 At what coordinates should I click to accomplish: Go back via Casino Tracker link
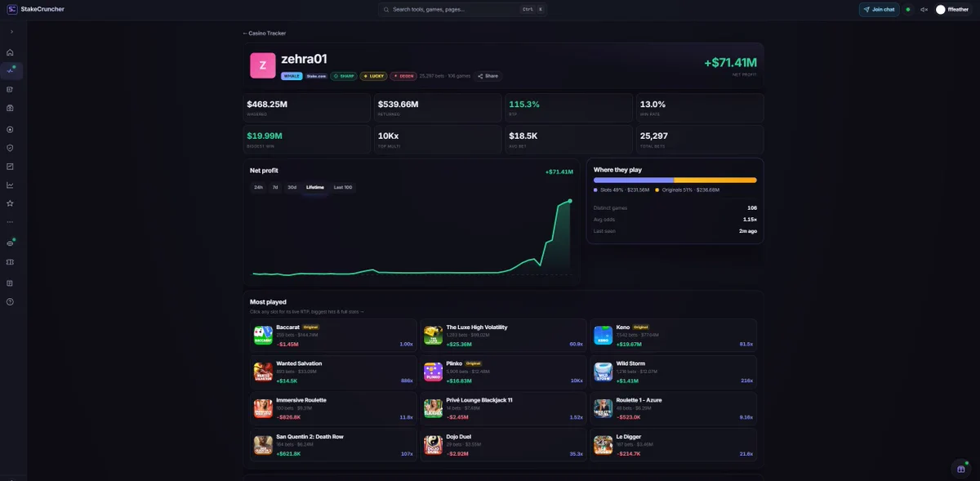coord(265,33)
